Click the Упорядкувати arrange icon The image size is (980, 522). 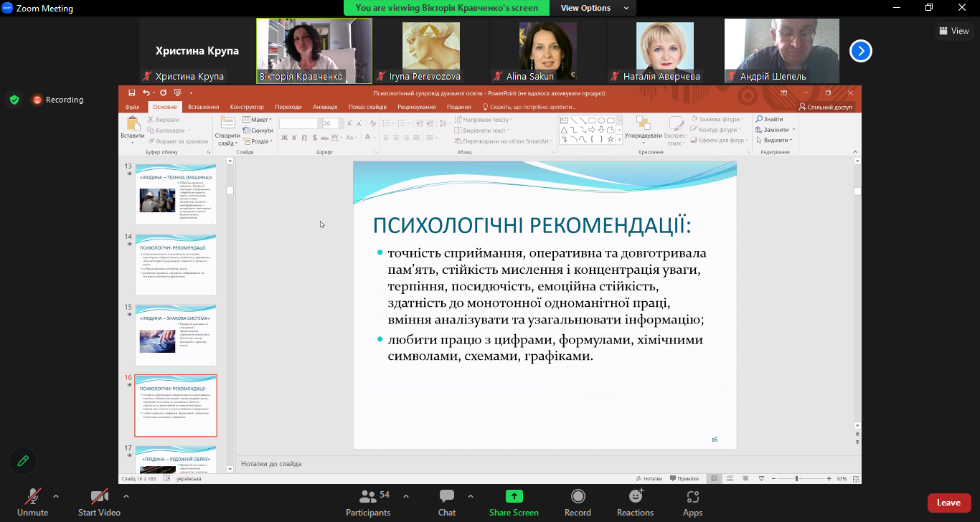(643, 123)
